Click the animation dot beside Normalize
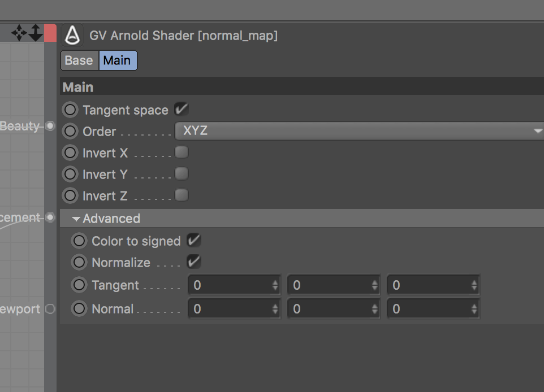The image size is (544, 392). 79,262
